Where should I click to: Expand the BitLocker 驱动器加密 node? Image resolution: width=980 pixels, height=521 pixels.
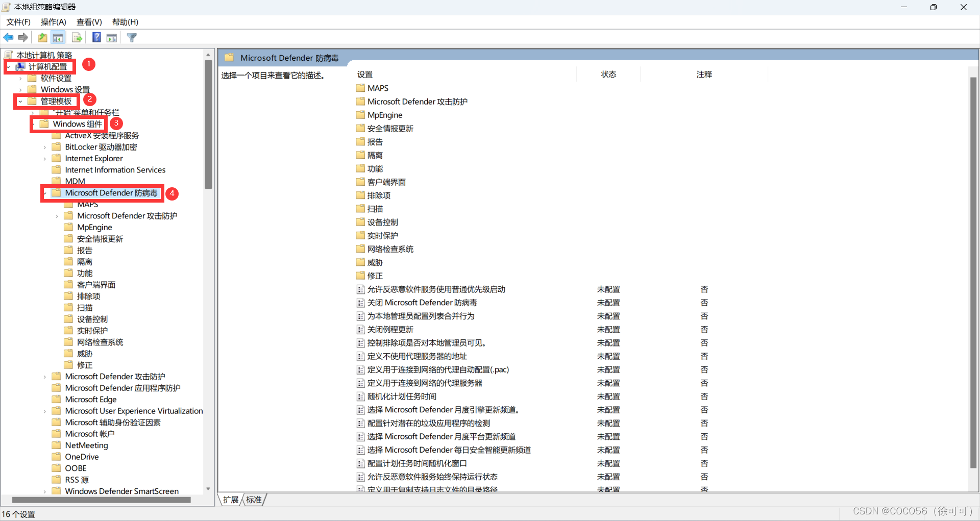[45, 147]
